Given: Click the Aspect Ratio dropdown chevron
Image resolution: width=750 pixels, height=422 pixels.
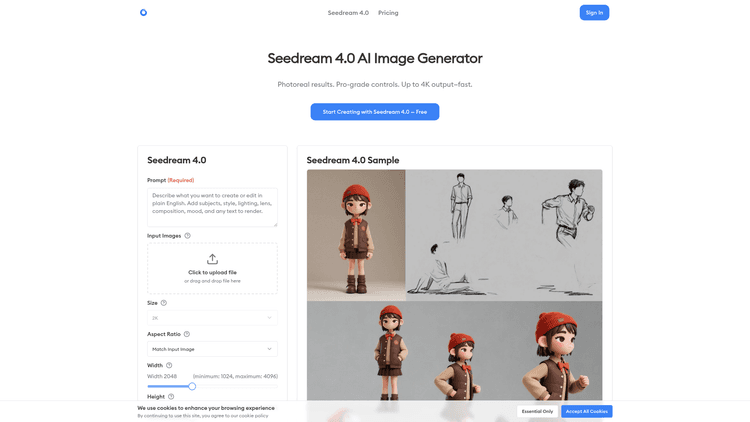Looking at the screenshot, I should click(269, 349).
